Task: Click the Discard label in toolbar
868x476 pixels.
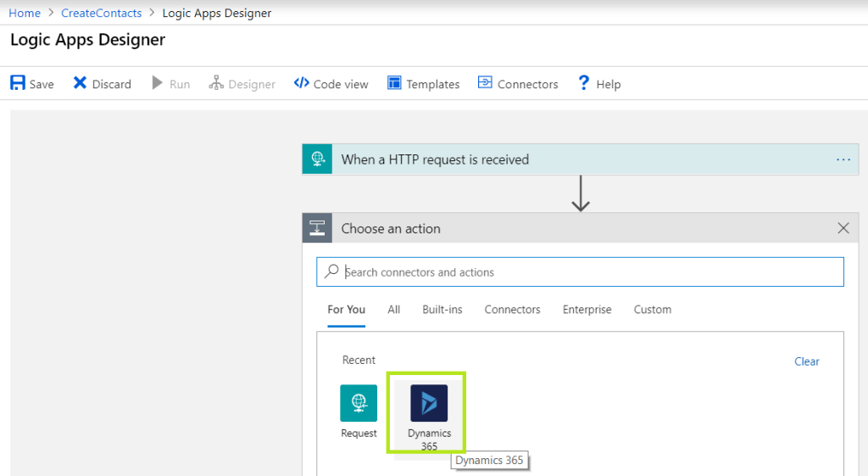Action: coord(112,84)
